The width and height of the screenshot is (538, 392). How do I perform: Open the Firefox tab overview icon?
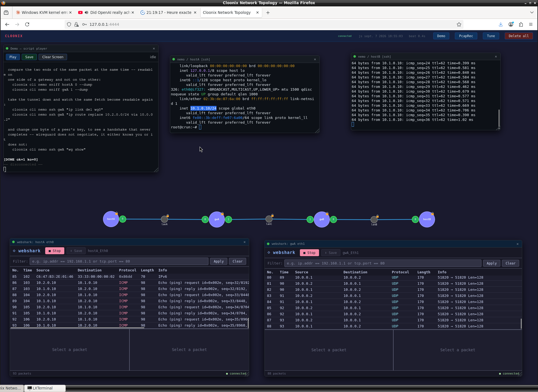6,12
